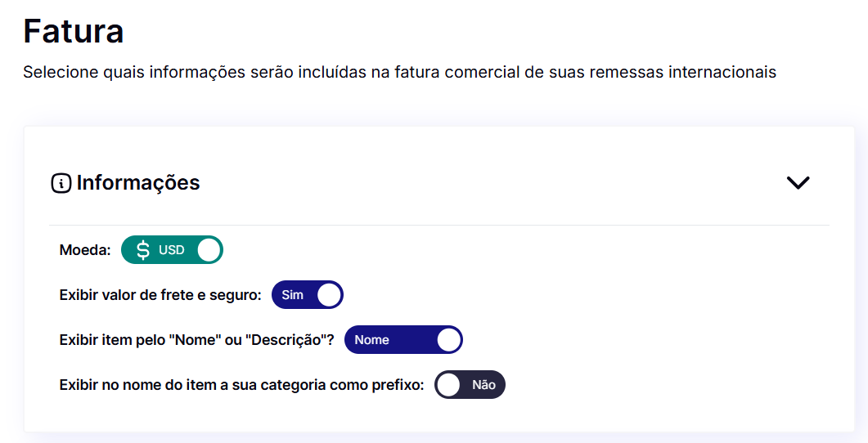Viewport: 868px width, 443px height.
Task: Disable the freight and insurance value switch
Action: 308,295
